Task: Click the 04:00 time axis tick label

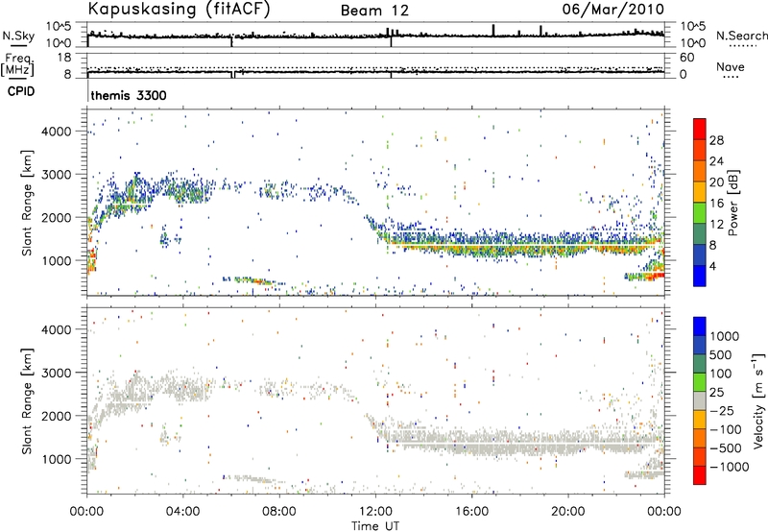Action: click(x=183, y=512)
